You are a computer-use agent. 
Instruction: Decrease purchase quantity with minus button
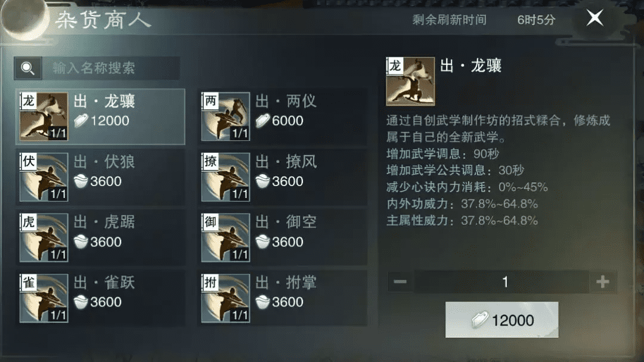400,282
